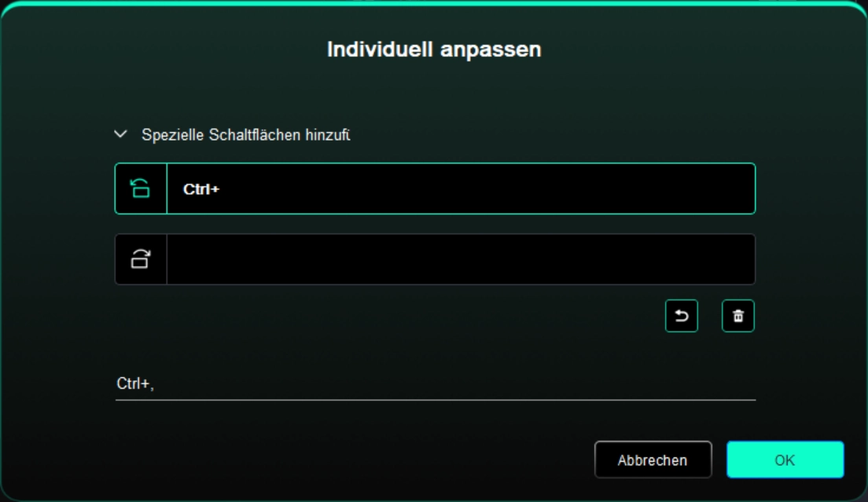868x502 pixels.
Task: Focus the empty clockwise shortcut field
Action: click(x=461, y=259)
